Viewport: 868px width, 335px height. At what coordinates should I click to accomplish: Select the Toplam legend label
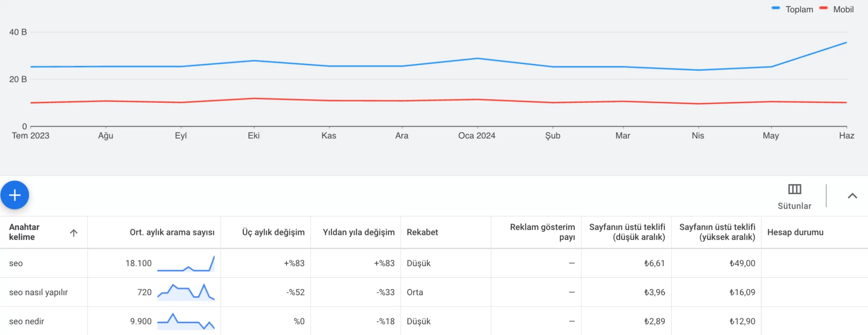click(x=799, y=9)
